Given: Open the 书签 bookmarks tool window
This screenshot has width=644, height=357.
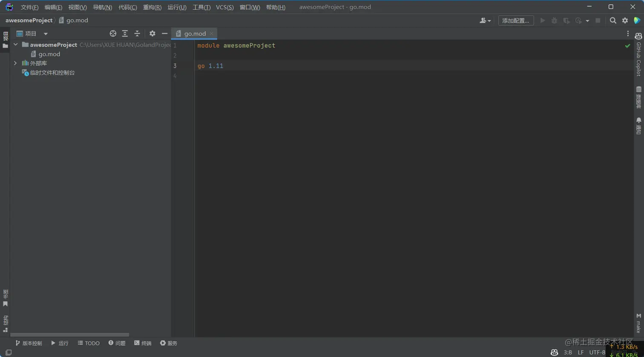Looking at the screenshot, I should point(5,298).
